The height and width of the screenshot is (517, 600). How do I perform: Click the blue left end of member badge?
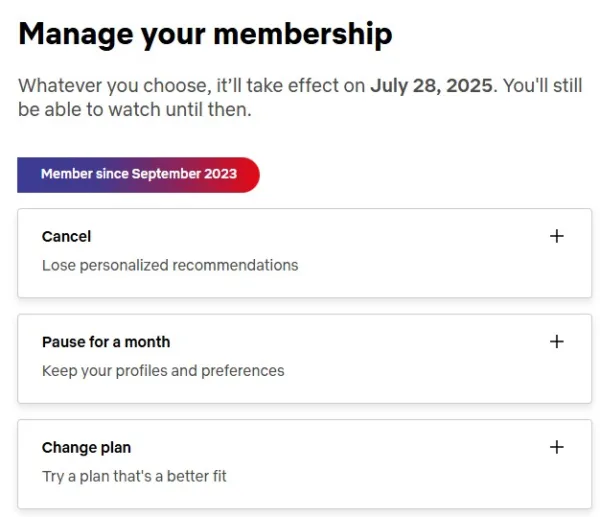click(x=27, y=174)
